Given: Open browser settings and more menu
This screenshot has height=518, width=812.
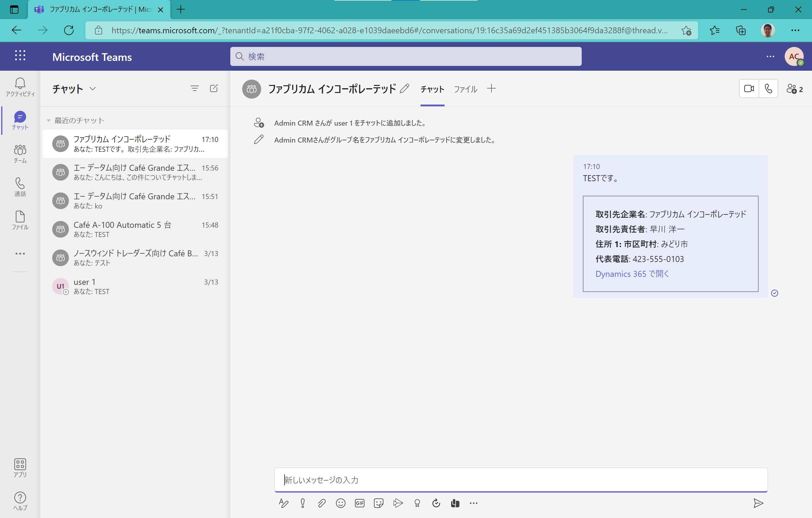Looking at the screenshot, I should [795, 30].
